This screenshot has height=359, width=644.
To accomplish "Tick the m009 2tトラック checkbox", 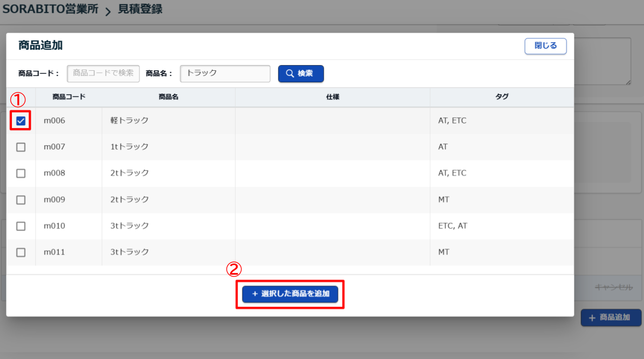I will click(21, 200).
